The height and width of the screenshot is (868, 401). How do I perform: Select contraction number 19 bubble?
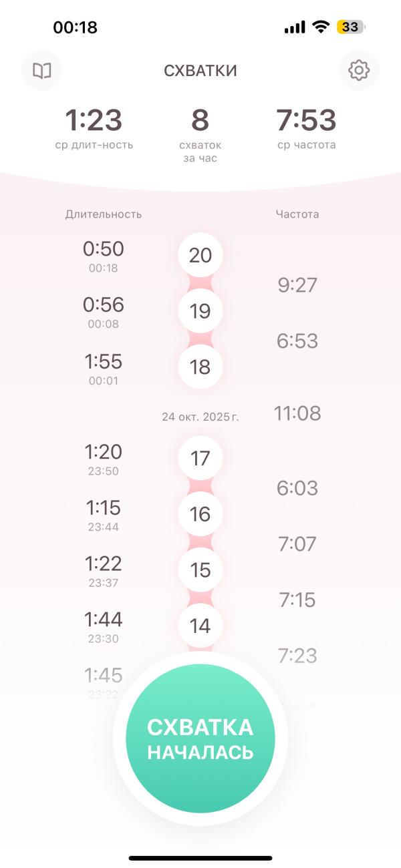coord(200,311)
